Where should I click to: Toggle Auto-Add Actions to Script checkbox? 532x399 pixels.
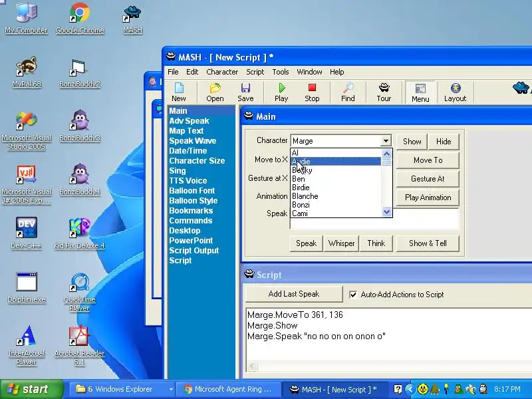tap(353, 295)
